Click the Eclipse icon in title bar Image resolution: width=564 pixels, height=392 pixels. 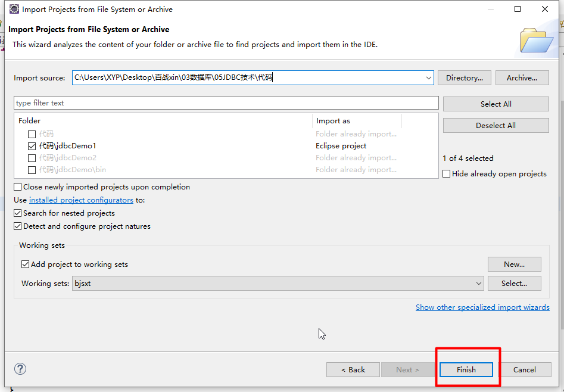point(14,9)
